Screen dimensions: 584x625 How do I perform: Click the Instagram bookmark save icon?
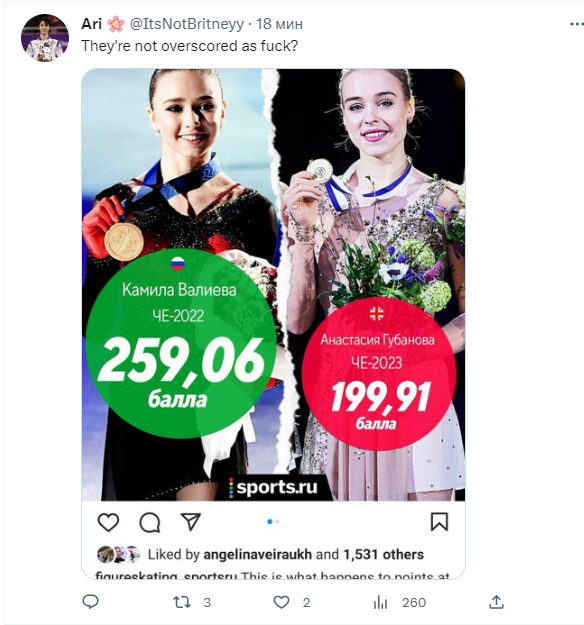click(439, 522)
